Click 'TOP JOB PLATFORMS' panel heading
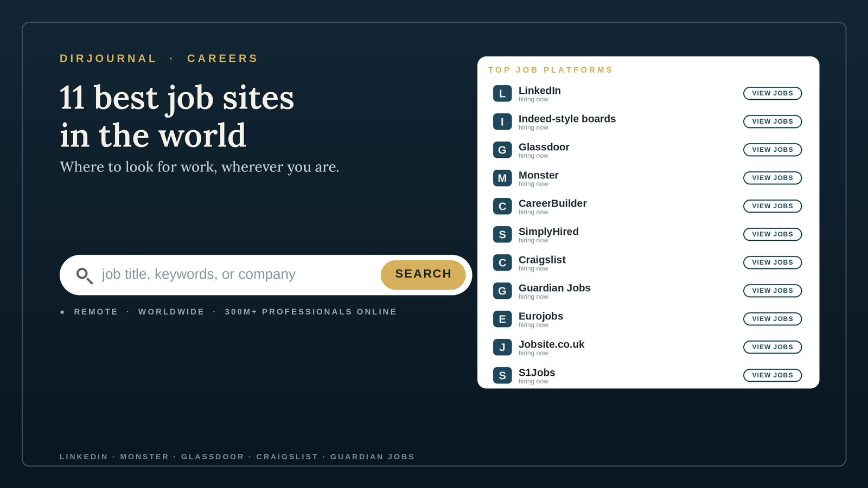 550,70
